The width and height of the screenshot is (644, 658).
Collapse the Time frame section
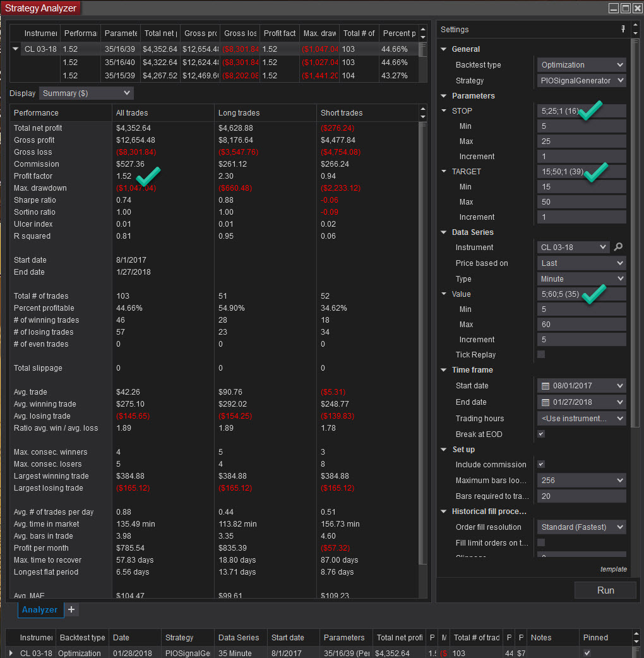(444, 369)
